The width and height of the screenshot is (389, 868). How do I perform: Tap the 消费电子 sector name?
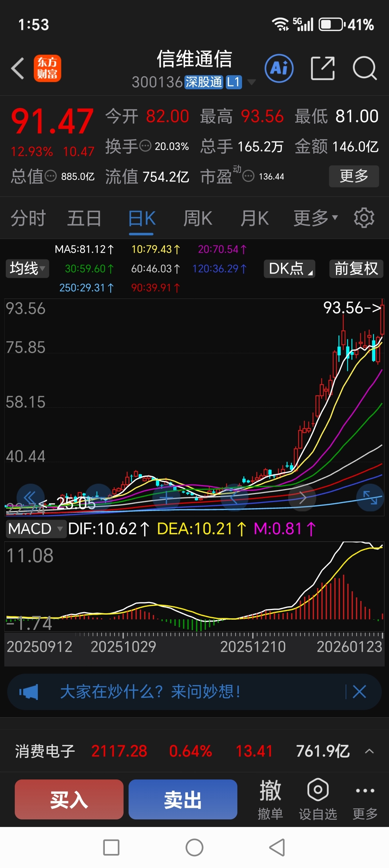[45, 751]
